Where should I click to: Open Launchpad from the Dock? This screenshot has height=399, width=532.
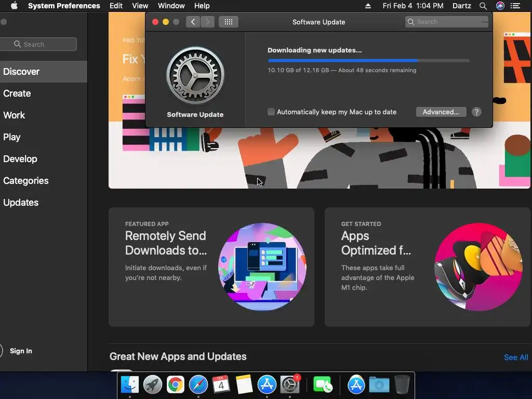pyautogui.click(x=153, y=385)
